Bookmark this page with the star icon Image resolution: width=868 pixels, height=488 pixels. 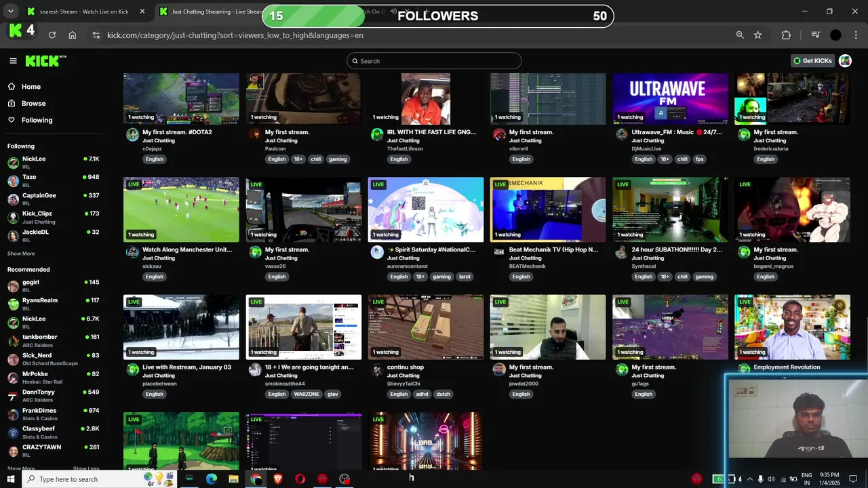[x=758, y=35]
